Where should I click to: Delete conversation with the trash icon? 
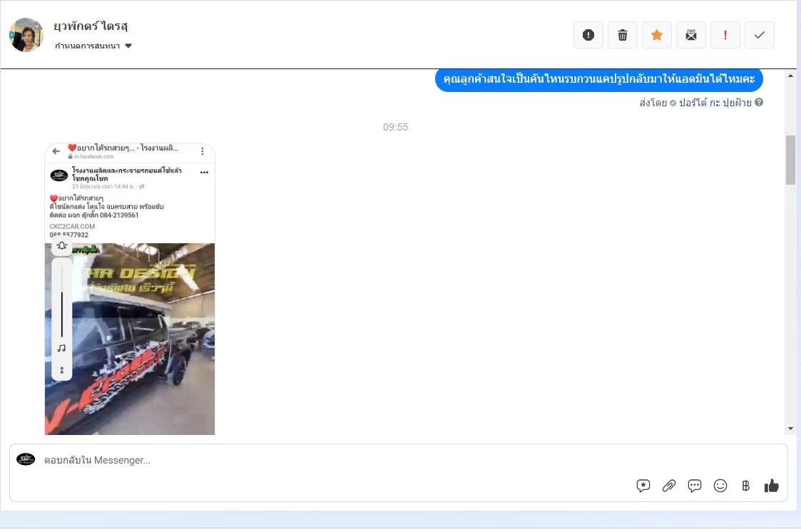(x=623, y=35)
